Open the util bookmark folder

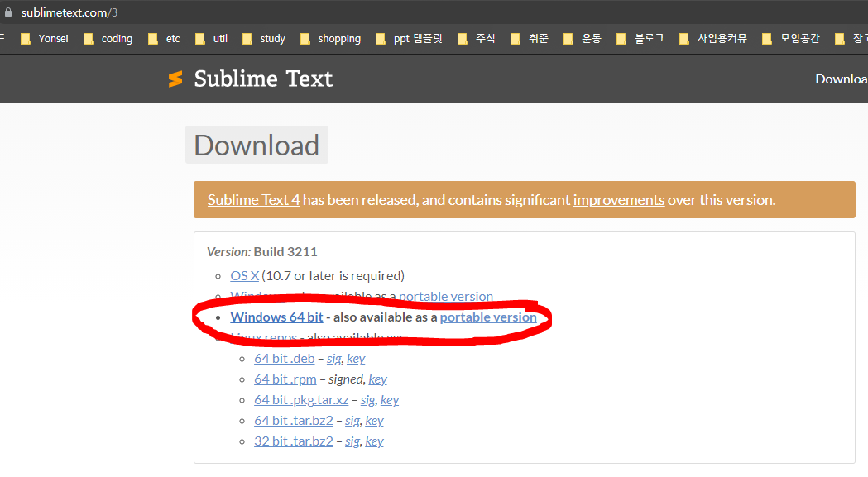pyautogui.click(x=212, y=39)
